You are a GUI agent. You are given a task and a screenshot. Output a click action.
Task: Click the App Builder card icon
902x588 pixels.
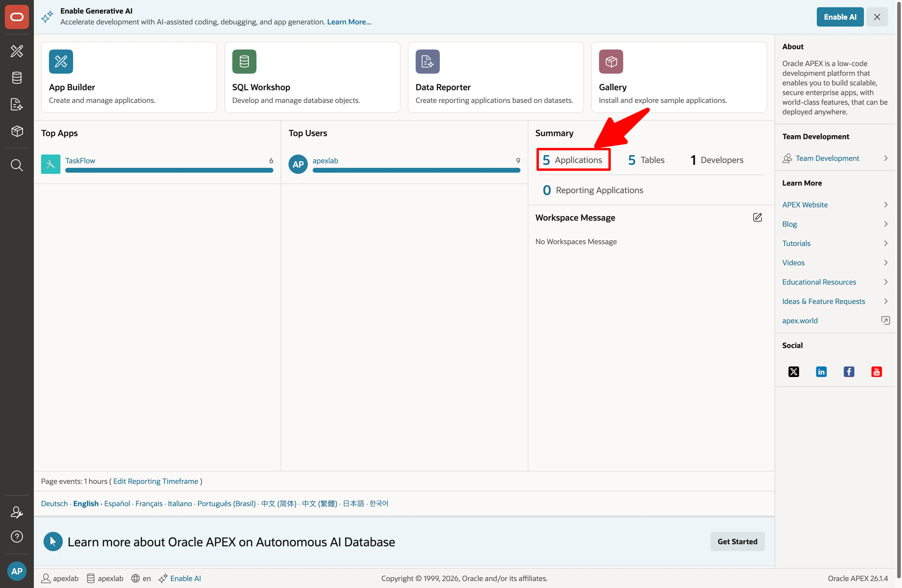pos(61,61)
